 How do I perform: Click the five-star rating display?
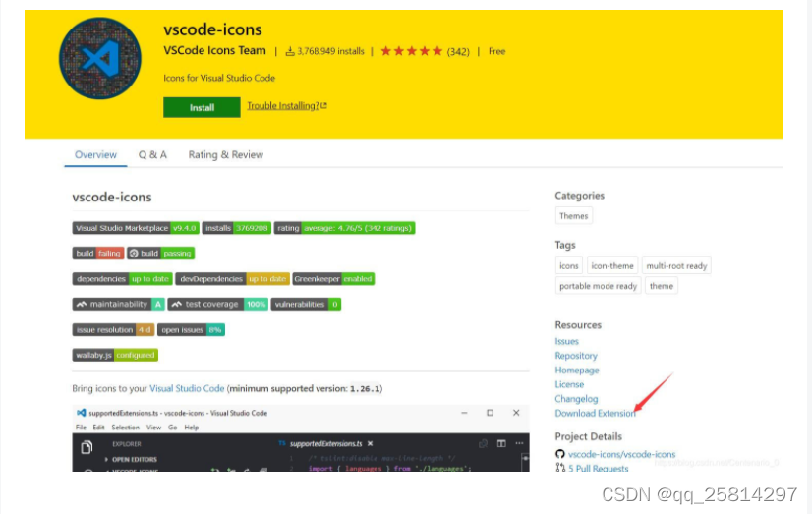click(412, 51)
